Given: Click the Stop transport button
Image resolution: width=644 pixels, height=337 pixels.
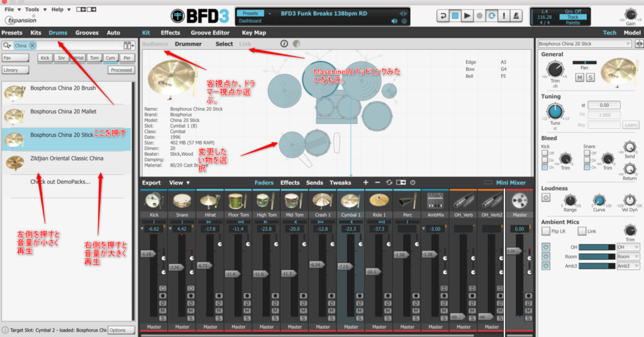Looking at the screenshot, I should point(456,14).
